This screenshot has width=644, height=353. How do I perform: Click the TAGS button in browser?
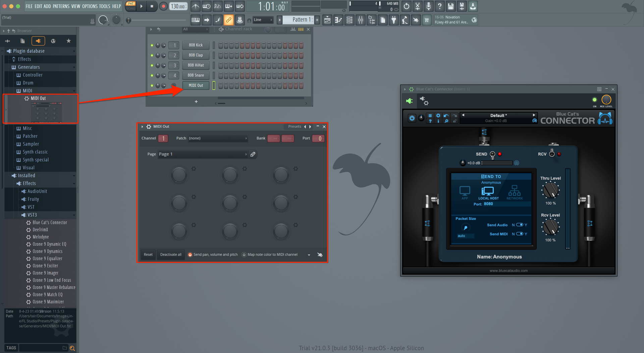pos(11,348)
